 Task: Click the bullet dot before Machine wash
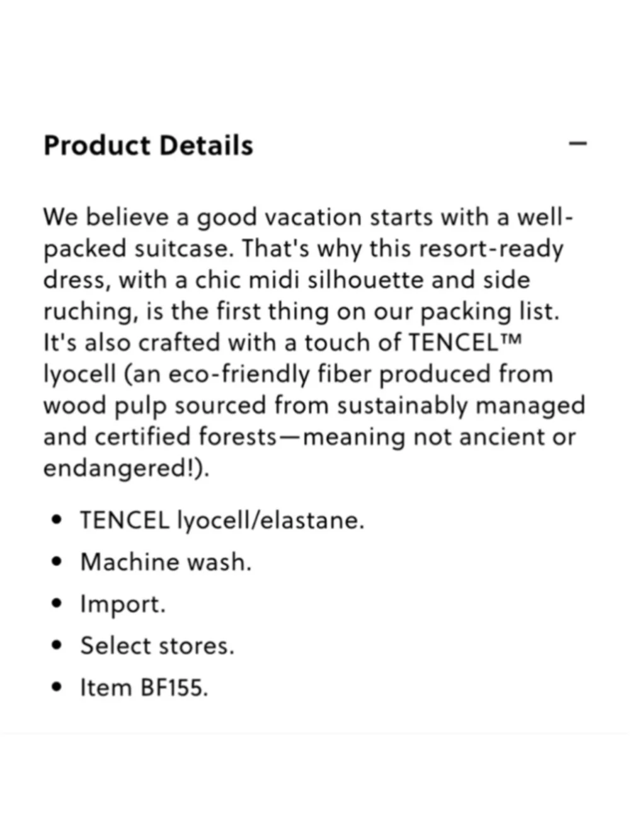click(x=58, y=561)
